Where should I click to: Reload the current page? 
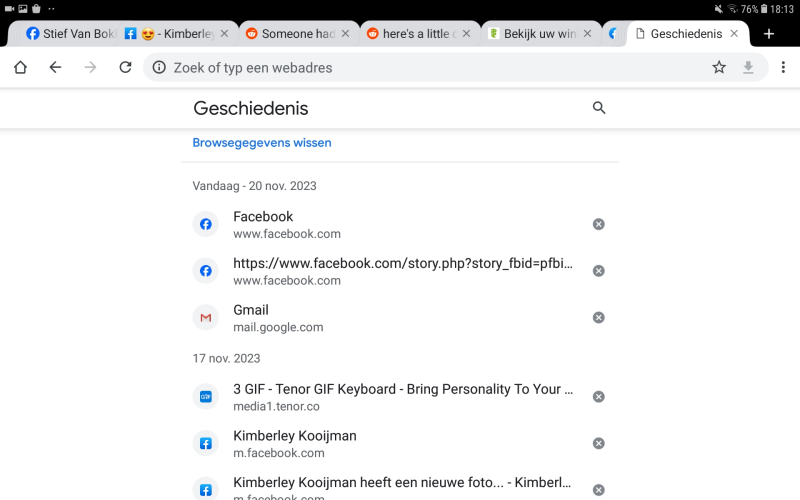125,68
